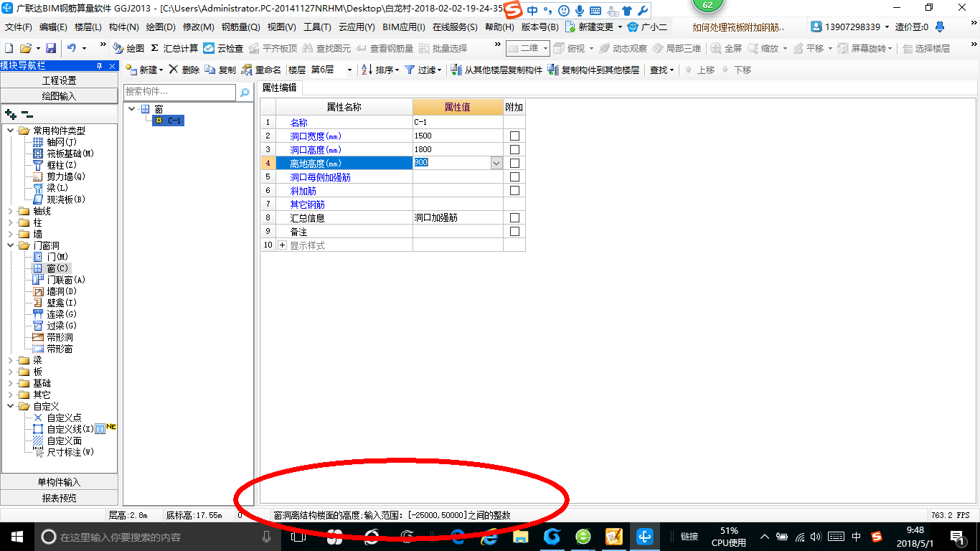
Task: Click the collapse-all minus icon in navigation panel
Action: click(27, 113)
